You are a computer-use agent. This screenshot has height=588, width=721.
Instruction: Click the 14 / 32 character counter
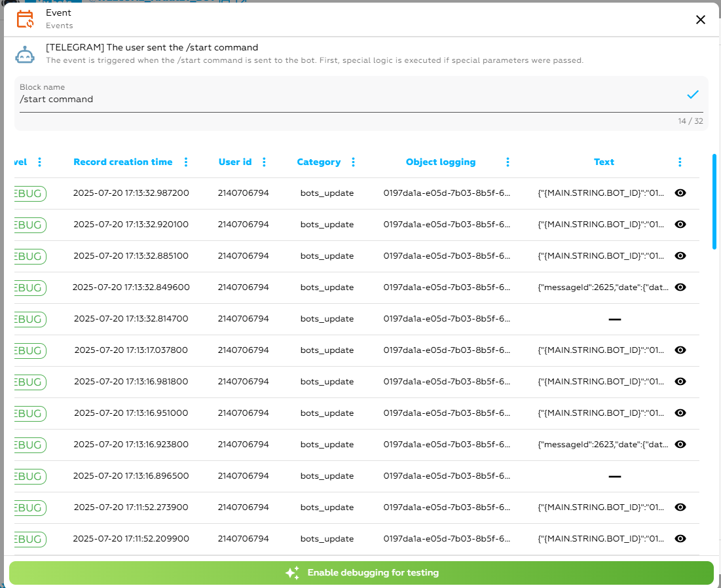coord(690,121)
